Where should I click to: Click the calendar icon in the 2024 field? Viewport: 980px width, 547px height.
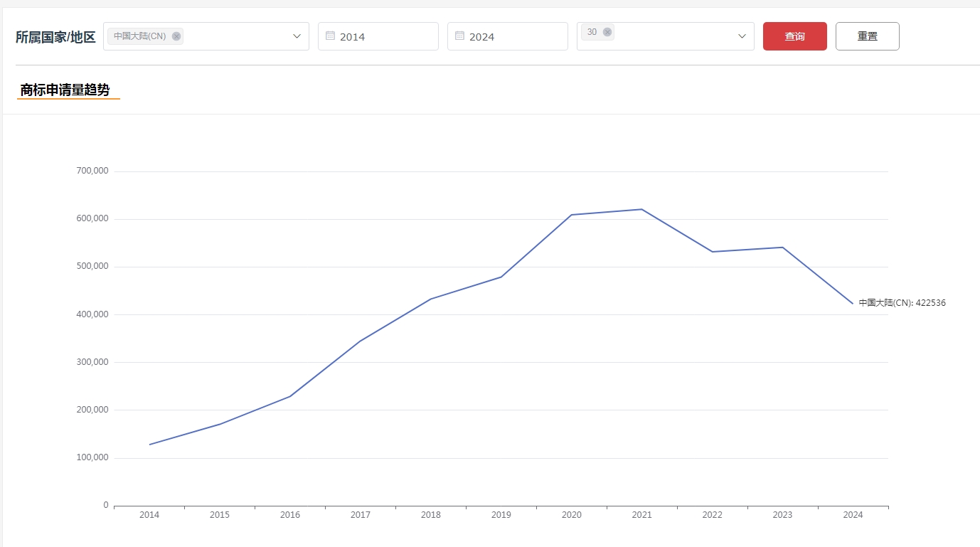[x=459, y=36]
